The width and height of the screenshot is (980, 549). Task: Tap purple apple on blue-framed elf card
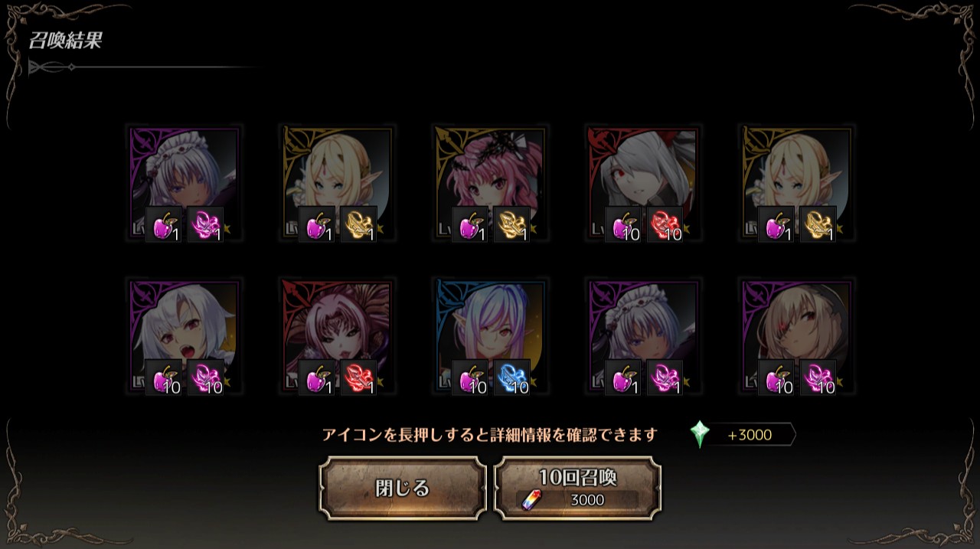[x=470, y=377]
